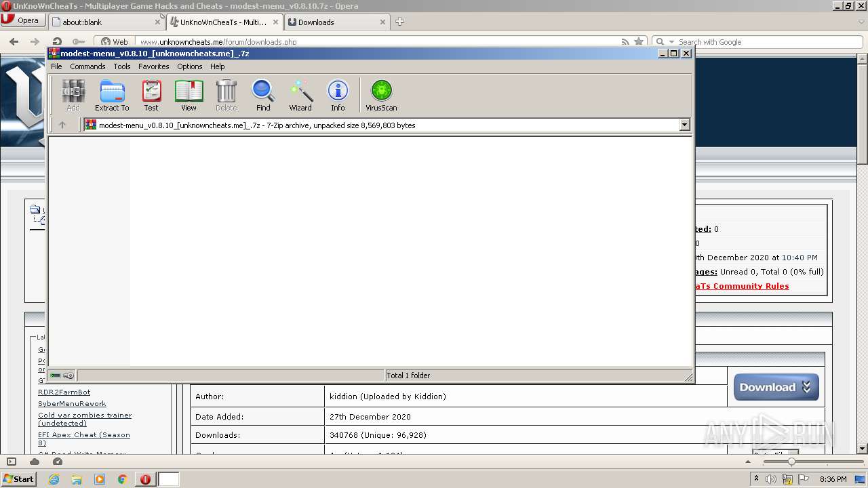The width and height of the screenshot is (868, 488).
Task: Open the File menu in WinRAR
Action: tap(56, 66)
